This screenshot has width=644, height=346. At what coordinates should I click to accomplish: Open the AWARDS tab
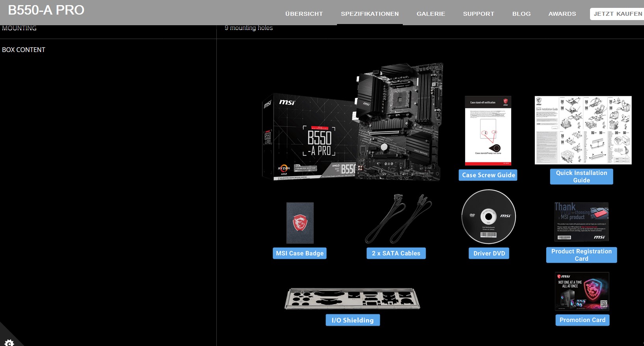coord(562,14)
